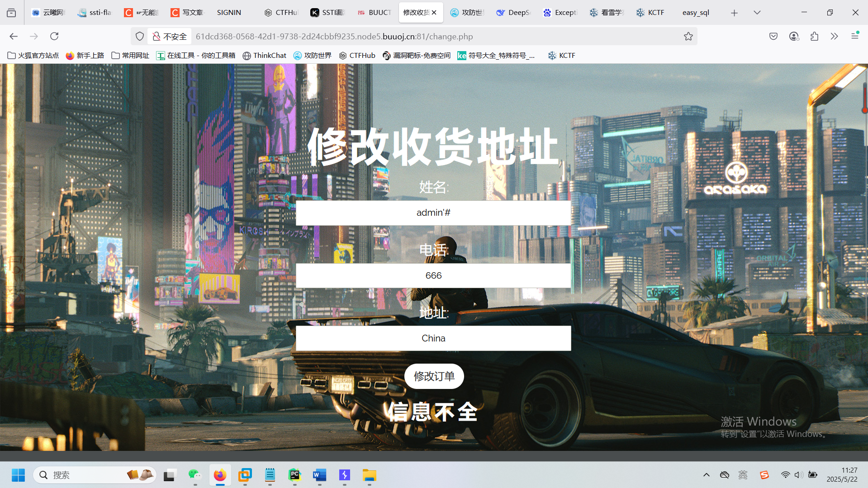Switch to the SSTI漏 tab
The image size is (868, 488).
tap(327, 13)
